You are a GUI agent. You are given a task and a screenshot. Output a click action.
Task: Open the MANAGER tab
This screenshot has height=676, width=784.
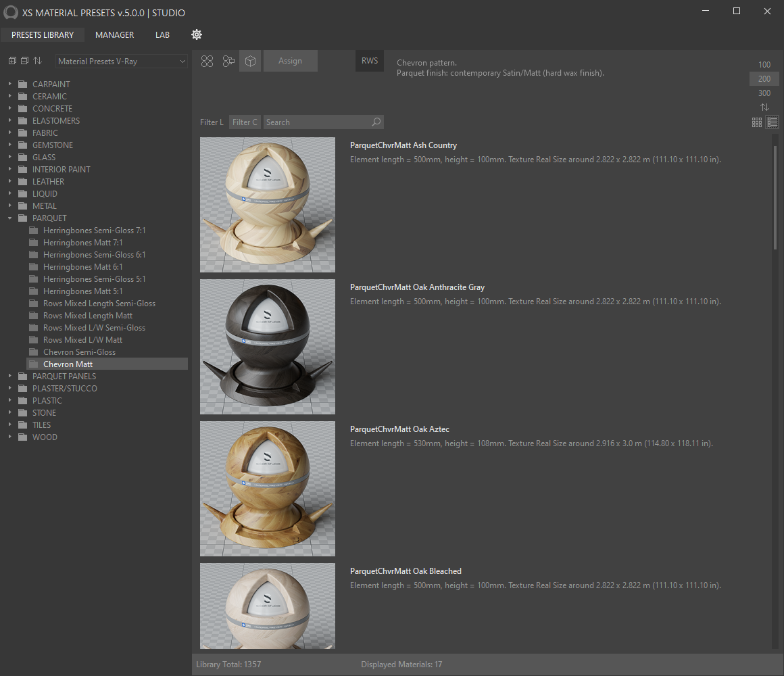point(114,34)
